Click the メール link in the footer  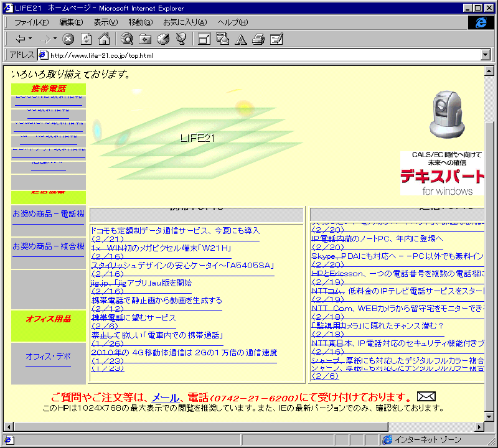(x=166, y=397)
